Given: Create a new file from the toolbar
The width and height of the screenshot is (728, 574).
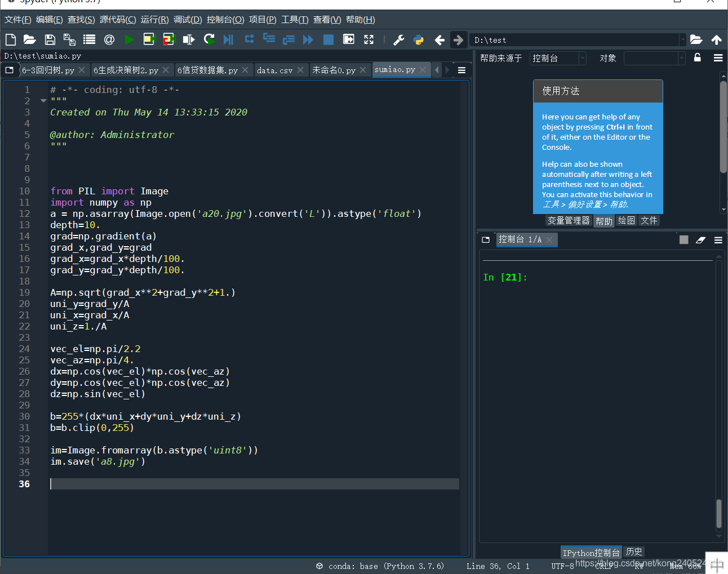Looking at the screenshot, I should click(10, 39).
